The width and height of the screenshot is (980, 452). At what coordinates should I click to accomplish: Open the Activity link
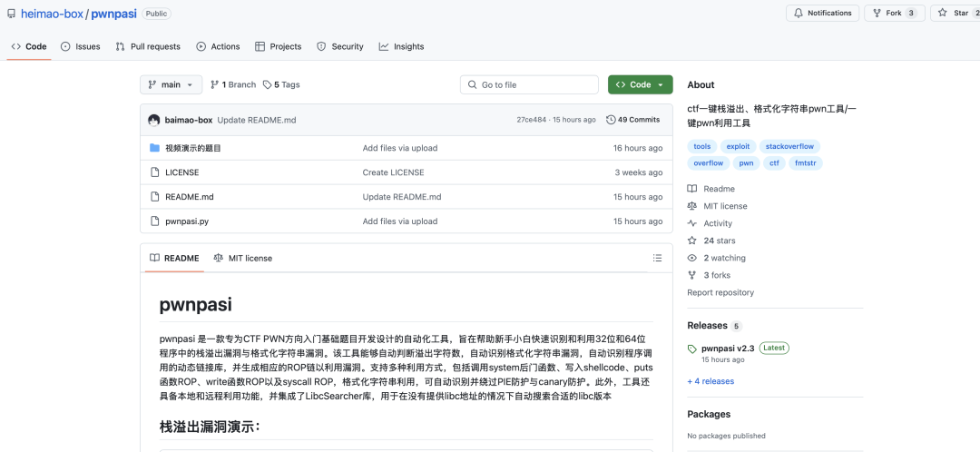tap(710, 223)
